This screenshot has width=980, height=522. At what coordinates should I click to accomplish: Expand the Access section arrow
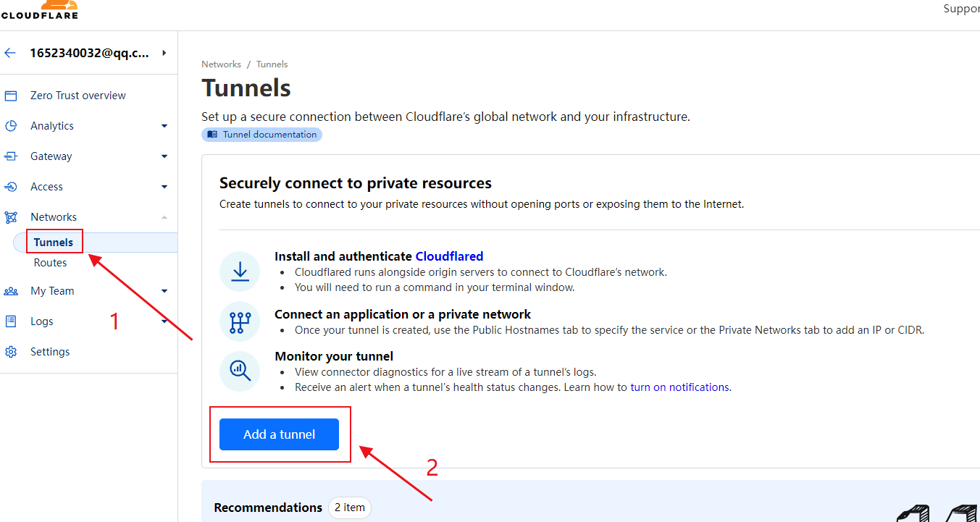tap(164, 187)
